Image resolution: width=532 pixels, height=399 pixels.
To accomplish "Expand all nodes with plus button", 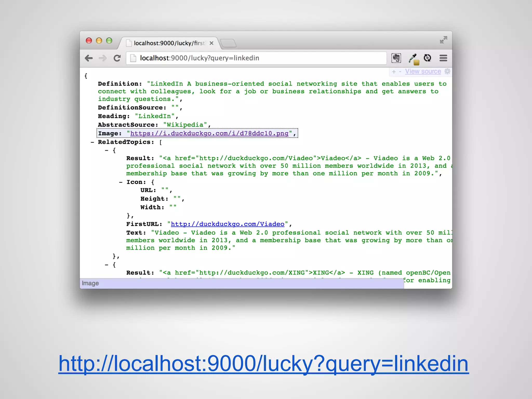I will (394, 72).
